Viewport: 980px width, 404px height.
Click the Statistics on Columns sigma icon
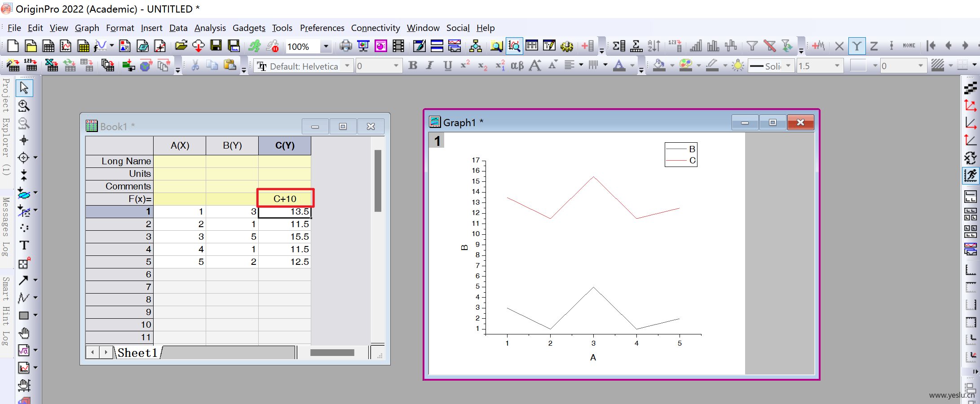coord(618,46)
